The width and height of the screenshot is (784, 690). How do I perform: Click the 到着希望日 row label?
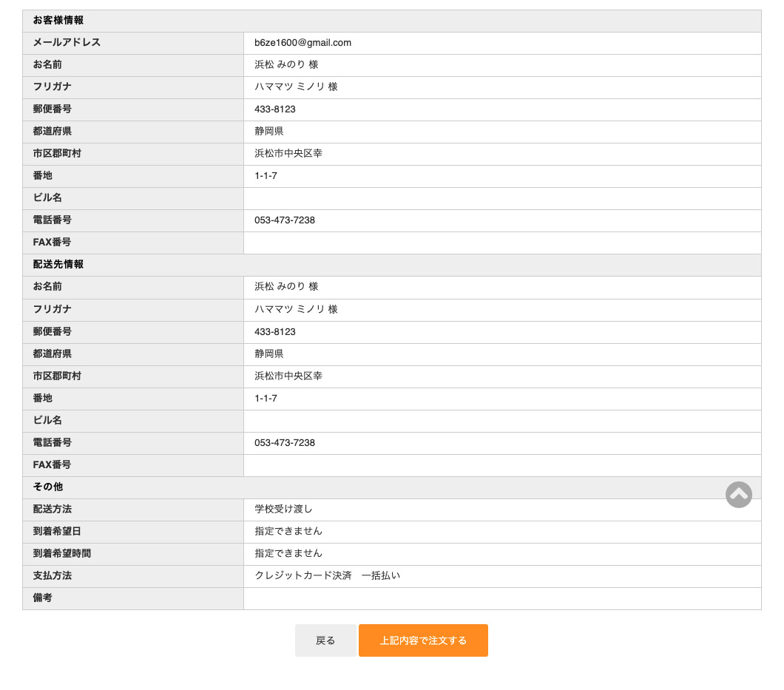tap(57, 532)
